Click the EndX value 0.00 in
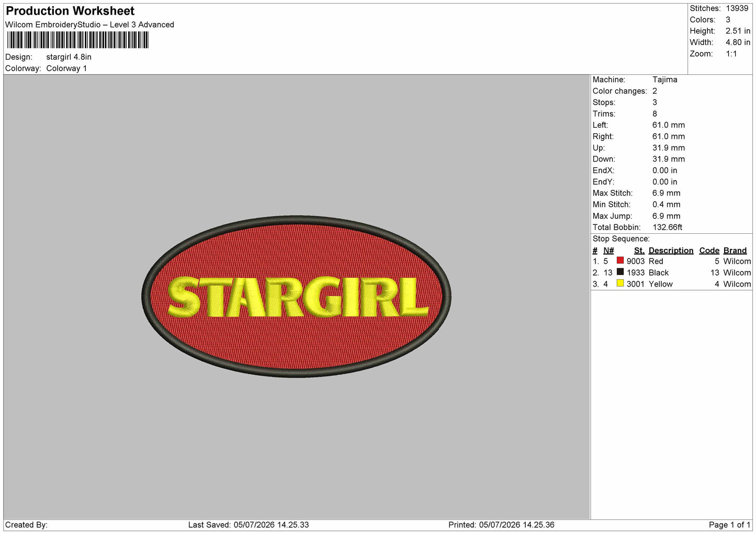This screenshot has width=756, height=534. pyautogui.click(x=664, y=171)
